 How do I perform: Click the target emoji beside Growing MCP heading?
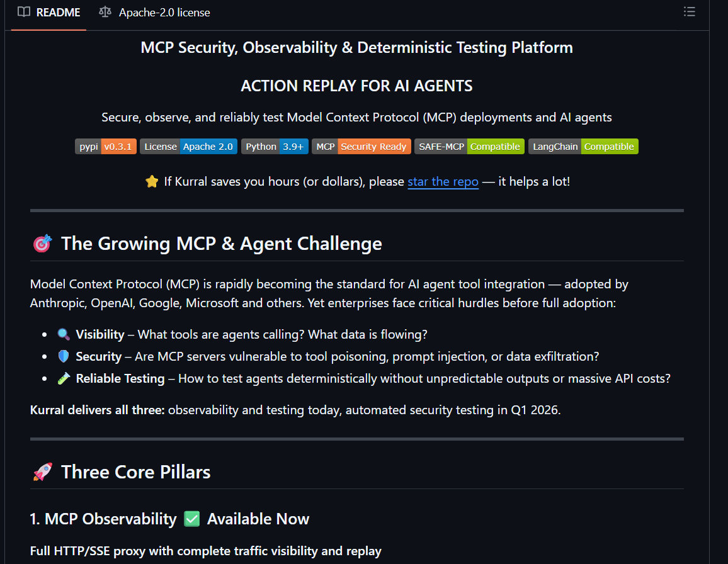click(x=42, y=244)
